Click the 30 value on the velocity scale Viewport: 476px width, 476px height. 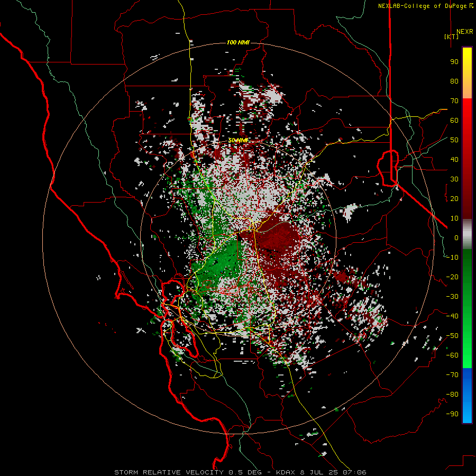[454, 179]
